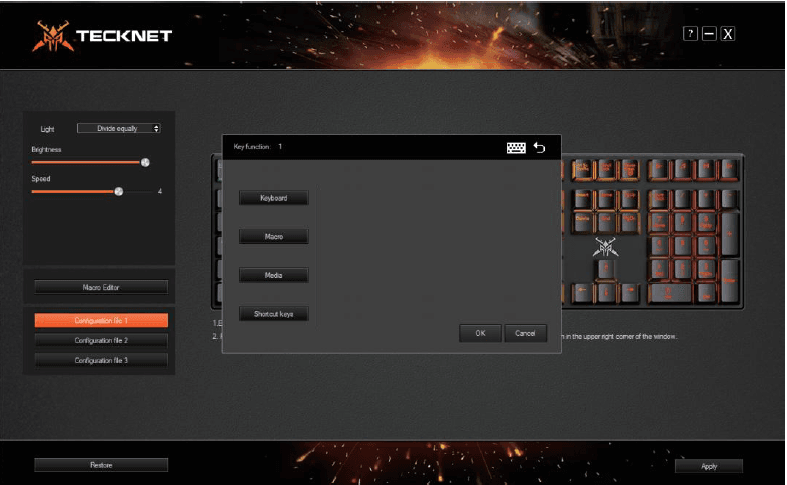Select the numpad plus key

coord(729,234)
